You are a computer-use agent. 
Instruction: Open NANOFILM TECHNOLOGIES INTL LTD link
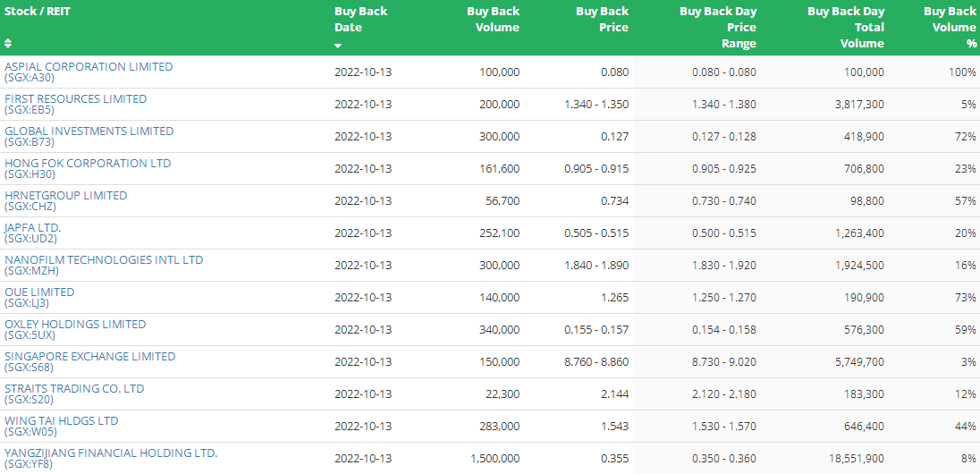(x=104, y=259)
